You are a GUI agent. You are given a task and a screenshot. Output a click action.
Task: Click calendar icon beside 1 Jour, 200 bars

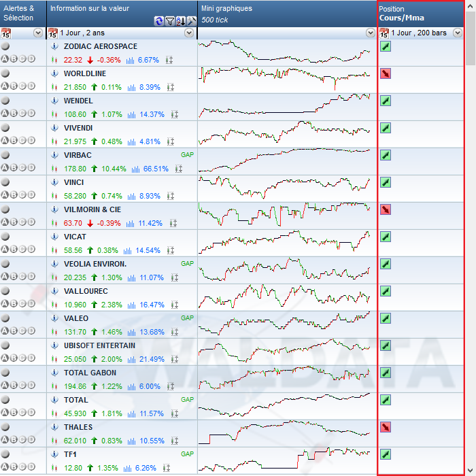[384, 33]
